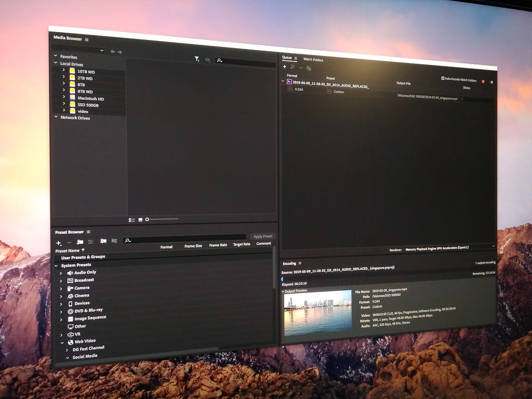Click the Media Browser thumbnail zoom slider
532x399 pixels.
(x=147, y=220)
